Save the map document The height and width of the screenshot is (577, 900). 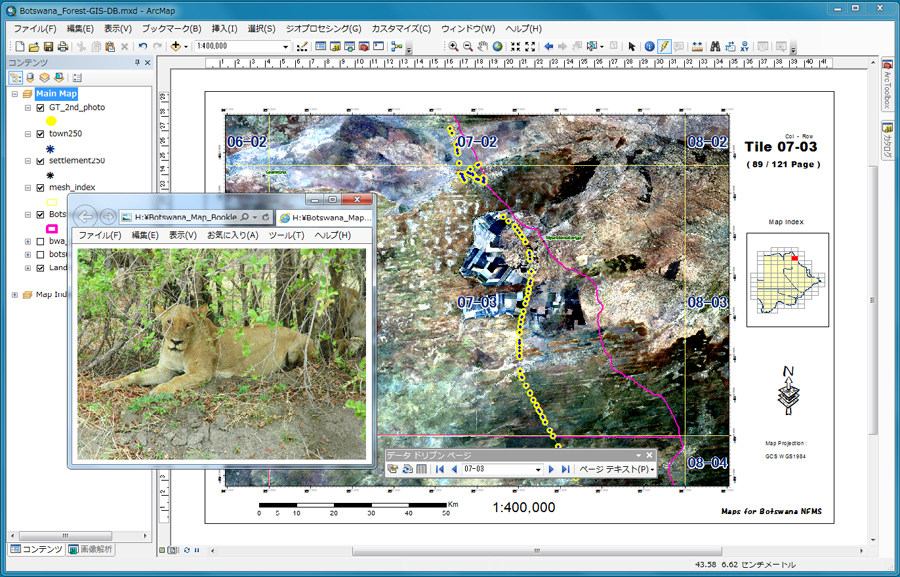pyautogui.click(x=48, y=47)
